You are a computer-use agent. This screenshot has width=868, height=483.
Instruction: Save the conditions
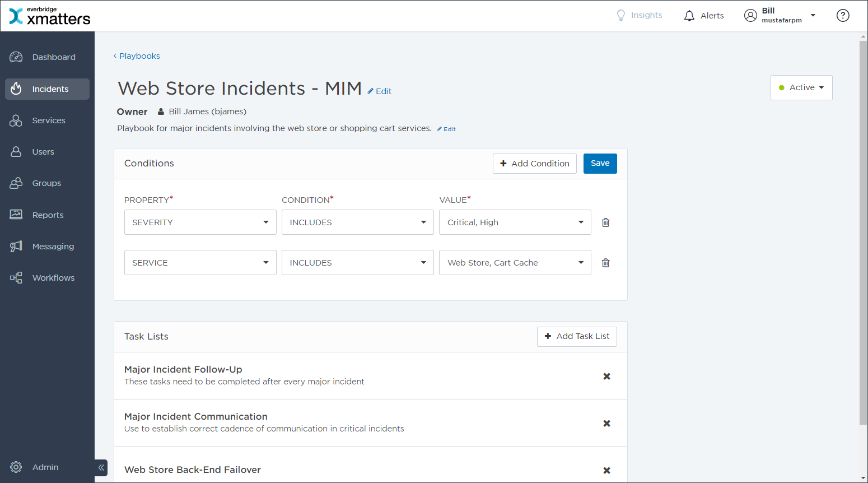pos(600,164)
